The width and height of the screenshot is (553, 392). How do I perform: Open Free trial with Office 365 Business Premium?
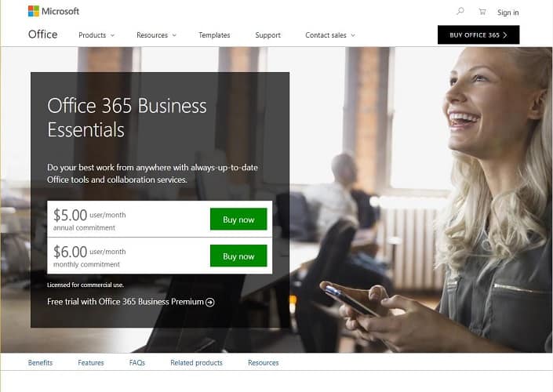tap(130, 302)
